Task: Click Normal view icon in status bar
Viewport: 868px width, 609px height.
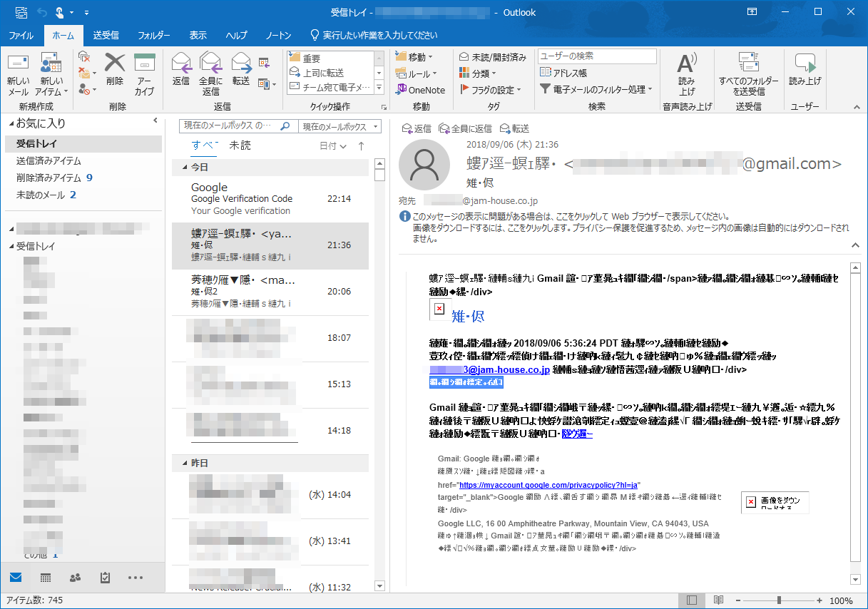Action: (691, 600)
